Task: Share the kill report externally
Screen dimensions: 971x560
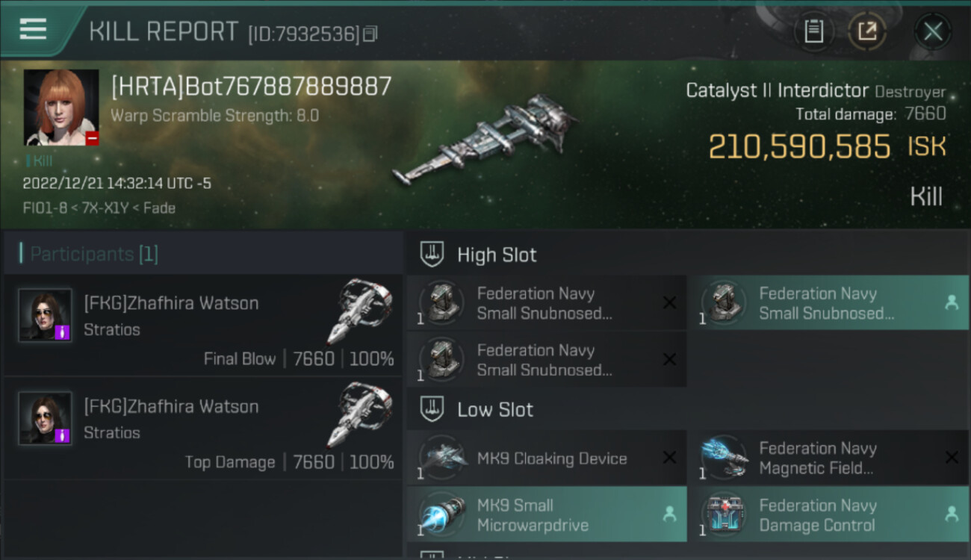Action: (867, 31)
